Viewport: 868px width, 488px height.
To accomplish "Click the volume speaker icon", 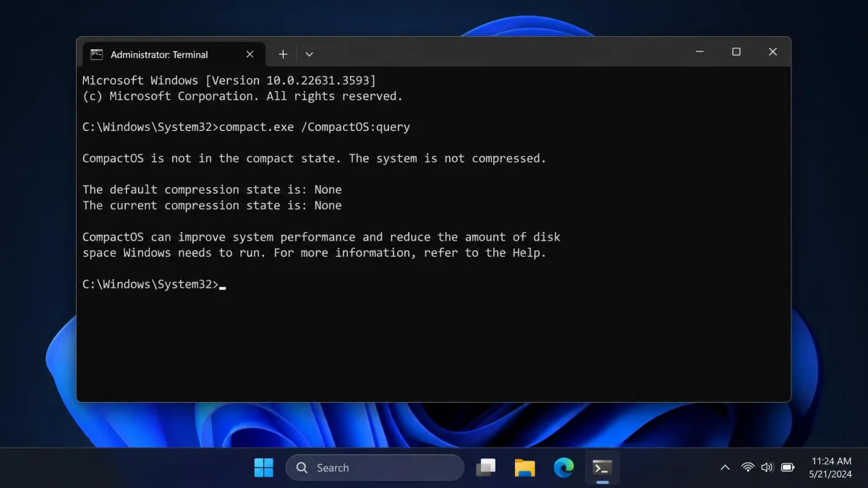I will (767, 468).
